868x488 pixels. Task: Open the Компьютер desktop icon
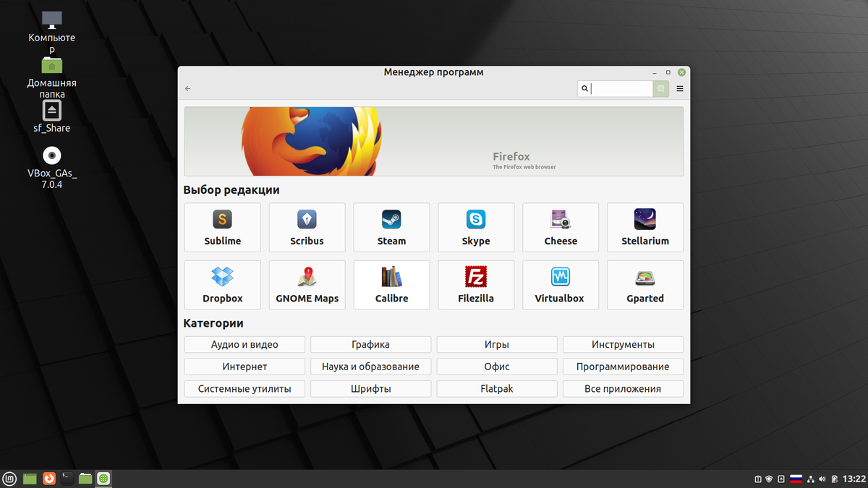[52, 32]
